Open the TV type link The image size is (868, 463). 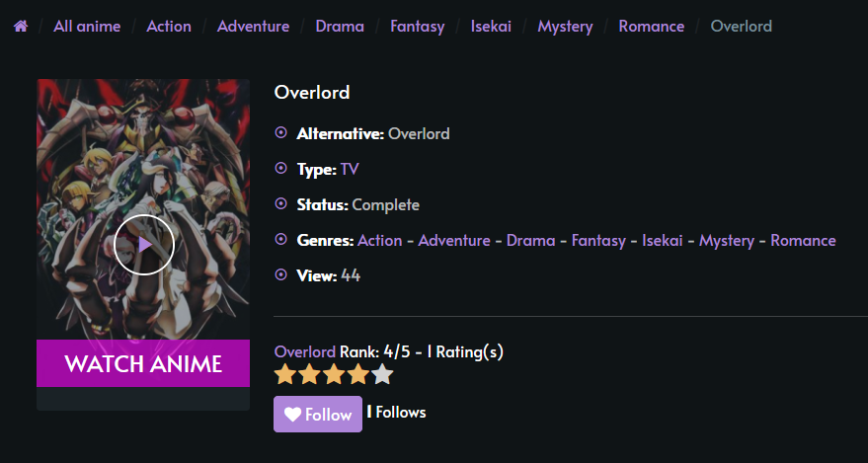tap(350, 169)
